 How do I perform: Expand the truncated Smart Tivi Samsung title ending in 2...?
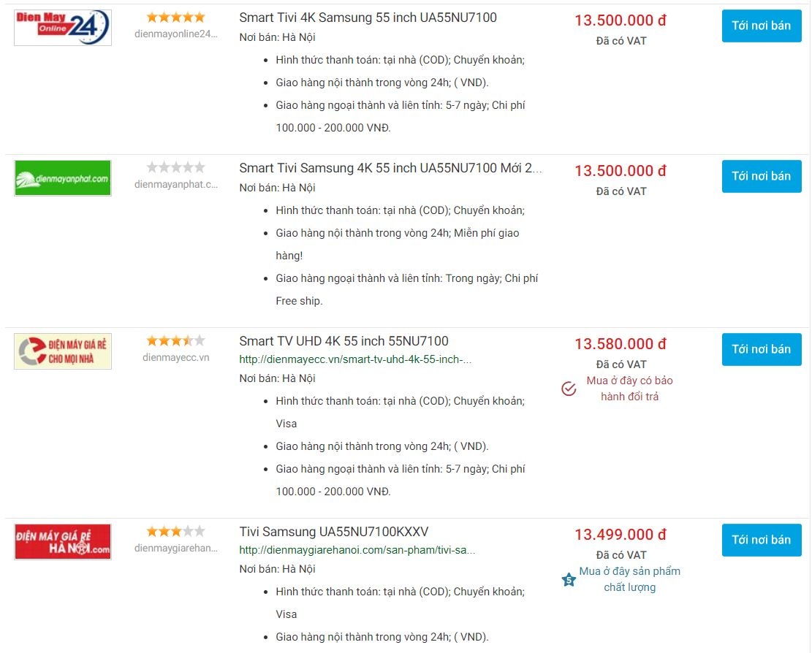(x=390, y=168)
